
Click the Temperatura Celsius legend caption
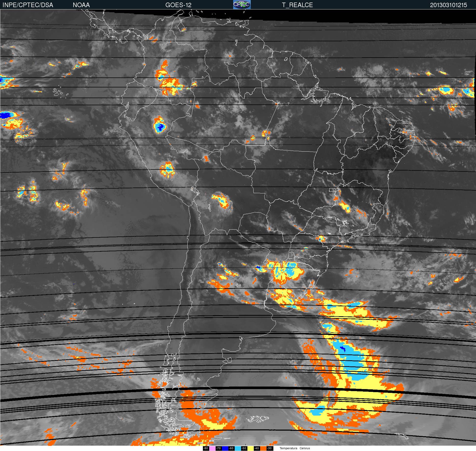(x=295, y=448)
